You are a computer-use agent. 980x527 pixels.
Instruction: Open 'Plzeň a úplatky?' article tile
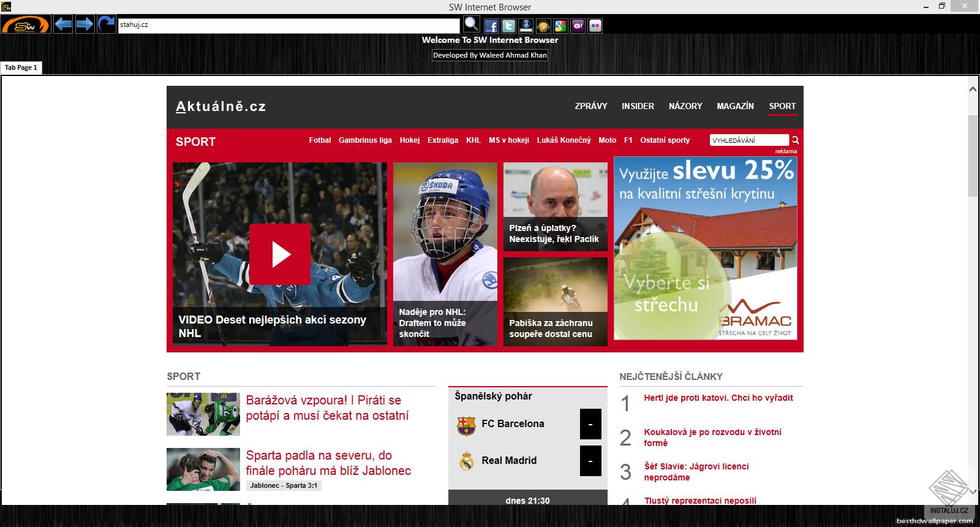[556, 207]
